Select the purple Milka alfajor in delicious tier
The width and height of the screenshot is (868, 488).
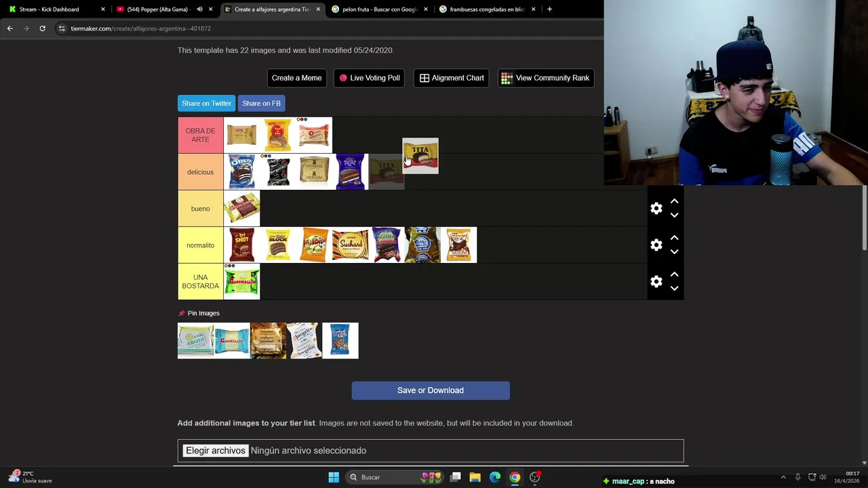click(350, 172)
